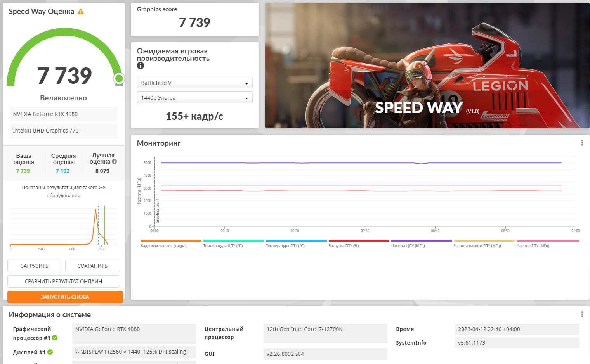Open the 1440p Ультра resolution dropdown

click(x=194, y=98)
